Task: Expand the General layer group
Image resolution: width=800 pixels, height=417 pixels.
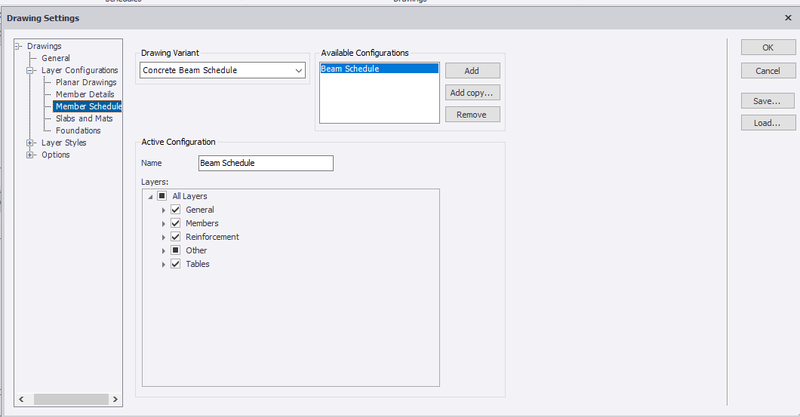Action: coord(163,210)
